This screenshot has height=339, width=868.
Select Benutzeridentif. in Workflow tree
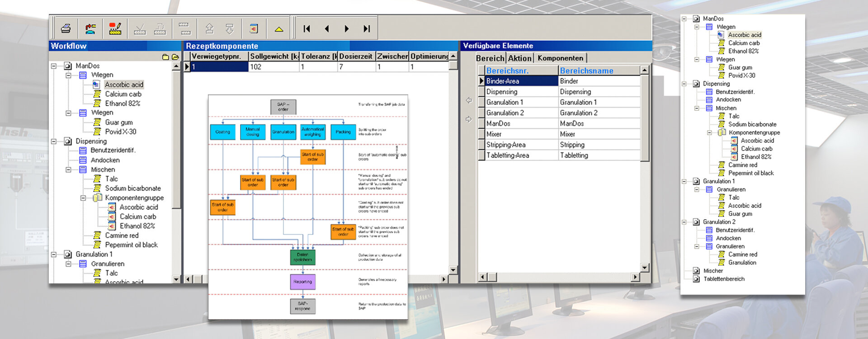(113, 151)
